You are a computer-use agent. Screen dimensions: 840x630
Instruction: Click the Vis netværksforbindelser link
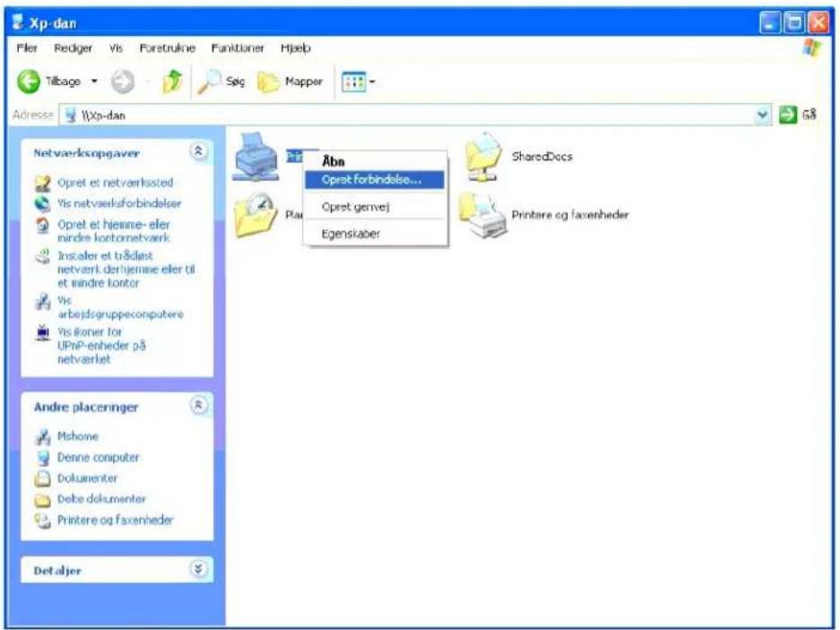[119, 203]
